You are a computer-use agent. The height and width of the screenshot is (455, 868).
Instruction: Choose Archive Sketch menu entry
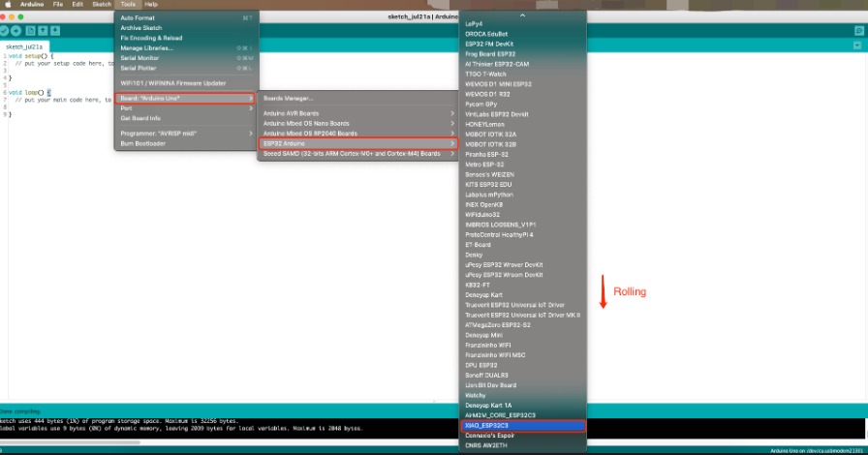coord(186,28)
